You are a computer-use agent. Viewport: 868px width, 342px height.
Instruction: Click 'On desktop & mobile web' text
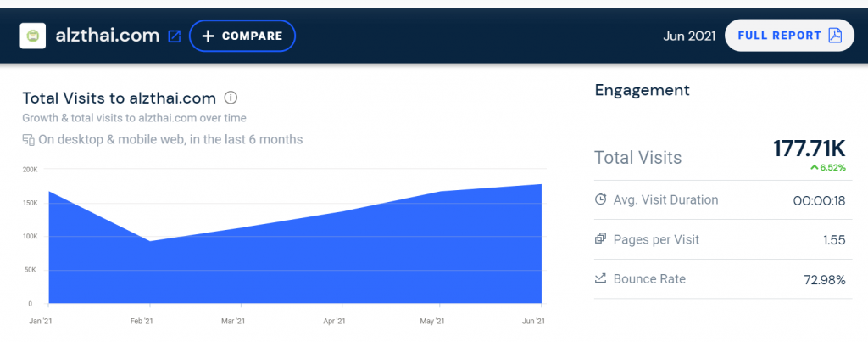coord(170,140)
